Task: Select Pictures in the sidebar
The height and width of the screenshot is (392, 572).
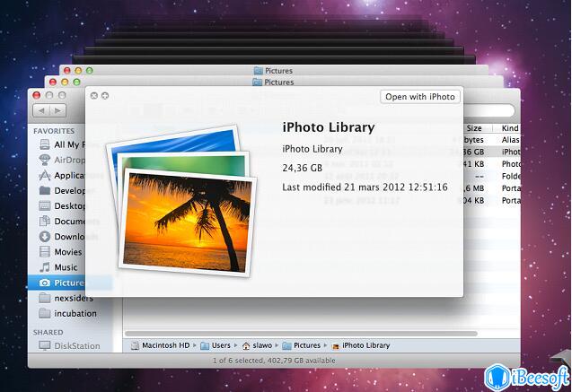Action: 57,283
